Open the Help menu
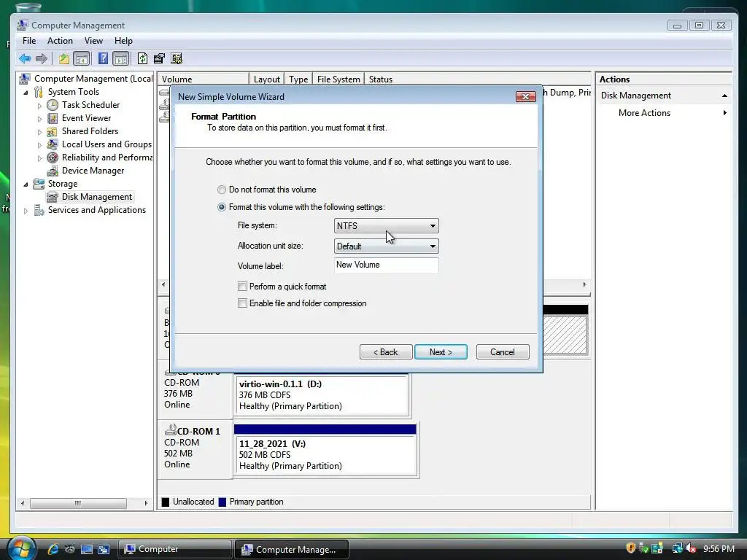Screen dimensions: 747x560 [x=123, y=41]
